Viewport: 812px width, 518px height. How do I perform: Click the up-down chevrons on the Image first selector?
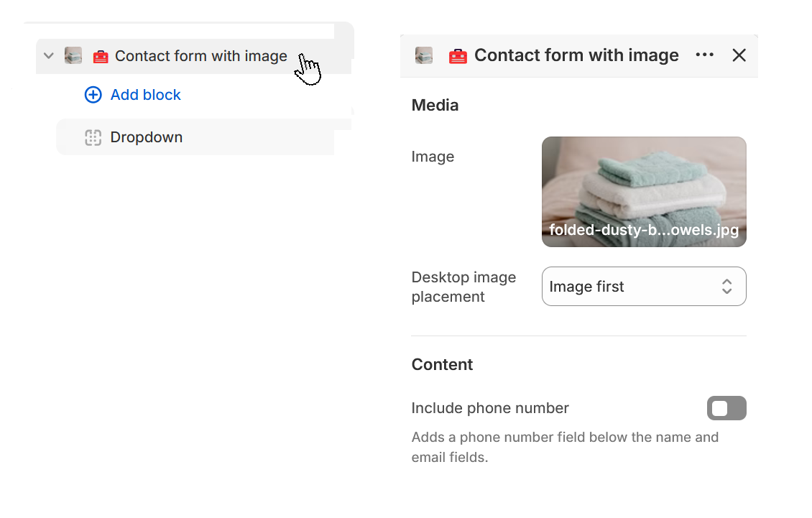[726, 286]
